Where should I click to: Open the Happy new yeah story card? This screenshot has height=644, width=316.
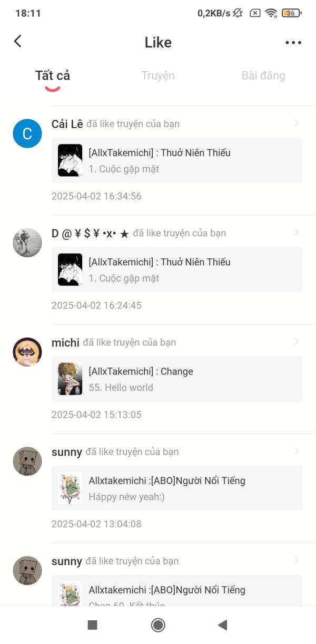pyautogui.click(x=177, y=488)
